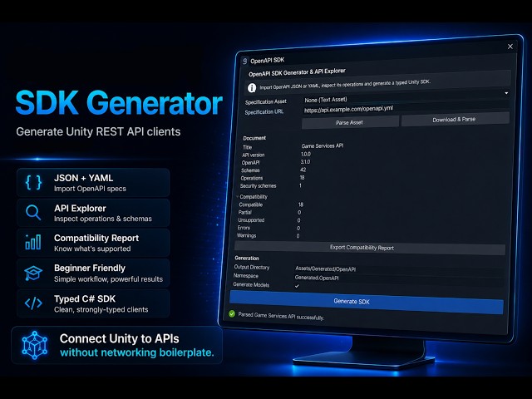Click the Title value Game Services API
532x399 pixels.
point(323,146)
